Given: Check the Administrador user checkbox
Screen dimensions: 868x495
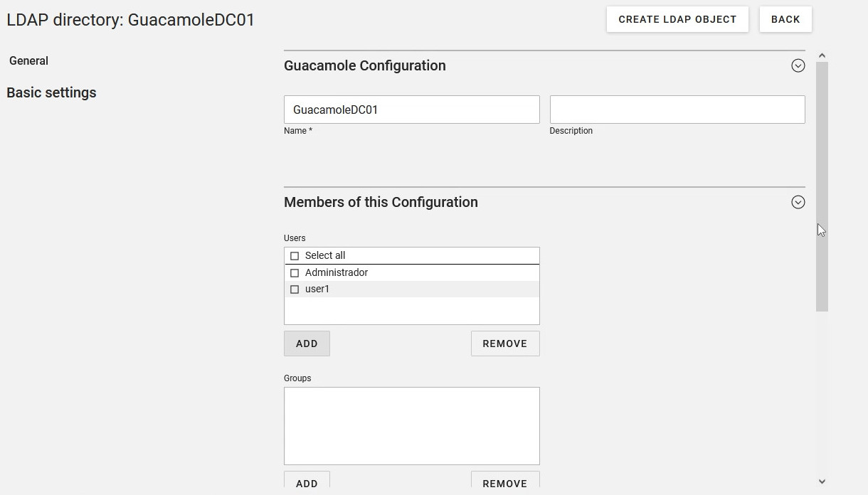Looking at the screenshot, I should click(x=295, y=273).
